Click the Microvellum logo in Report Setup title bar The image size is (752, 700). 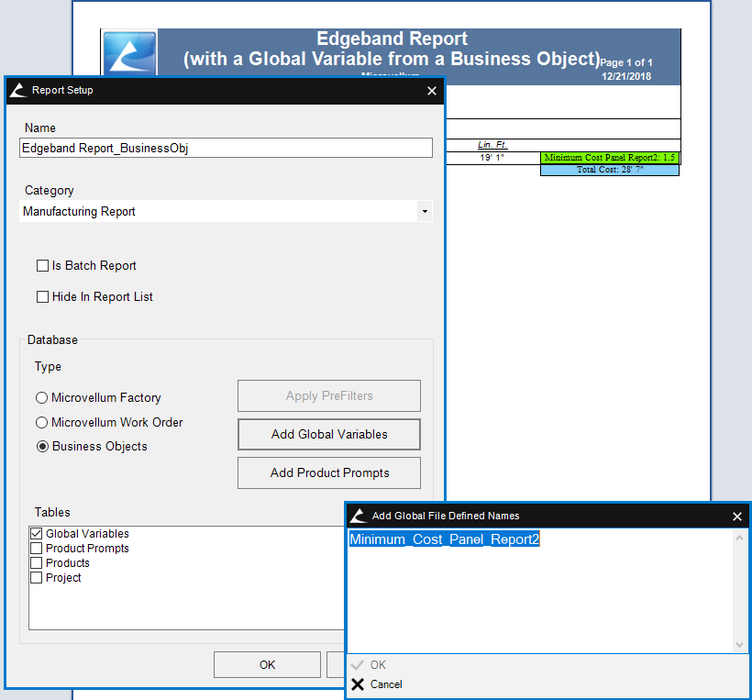pyautogui.click(x=19, y=90)
